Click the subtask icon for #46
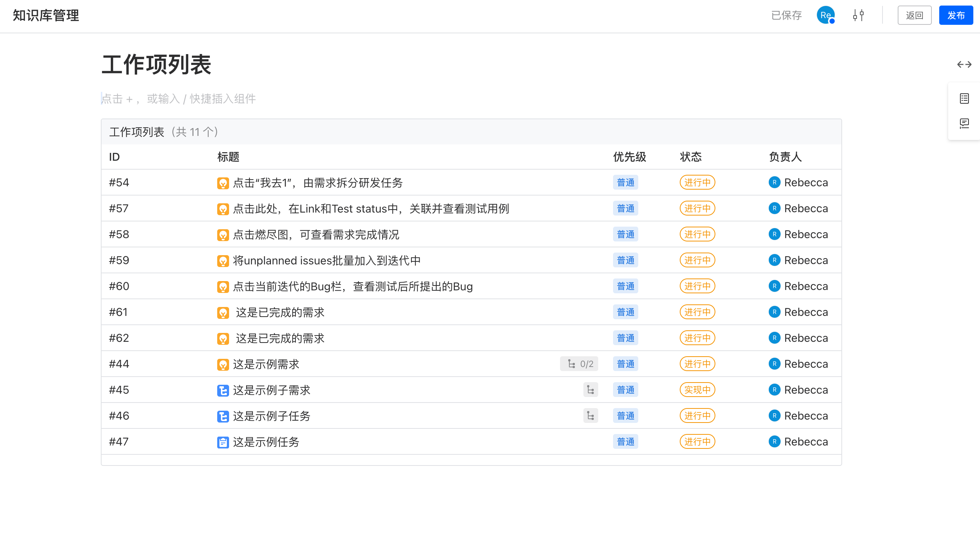980x534 pixels. (223, 416)
